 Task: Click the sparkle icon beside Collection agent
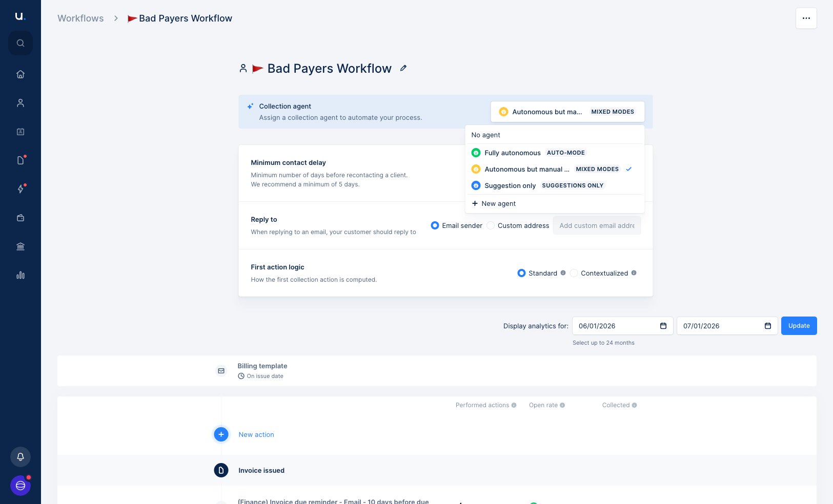pos(250,107)
